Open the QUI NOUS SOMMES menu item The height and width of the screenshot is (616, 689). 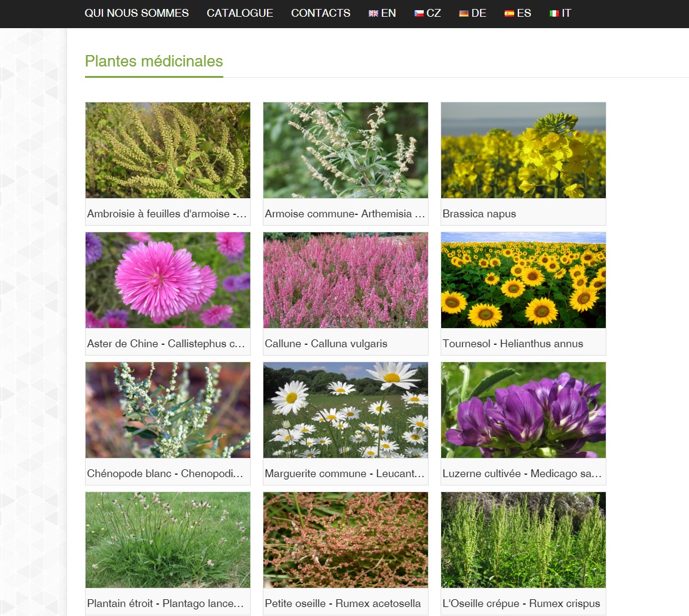click(136, 13)
